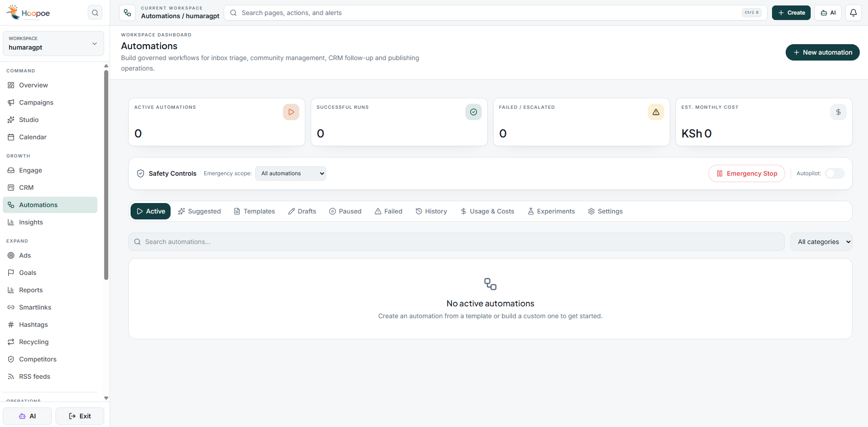Open Smartlinks page

pyautogui.click(x=50, y=307)
